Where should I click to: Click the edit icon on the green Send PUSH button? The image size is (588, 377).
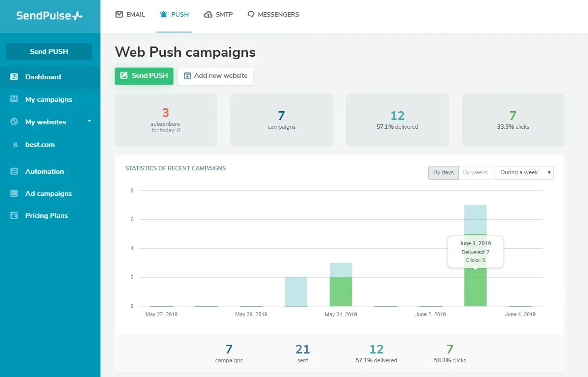click(124, 75)
